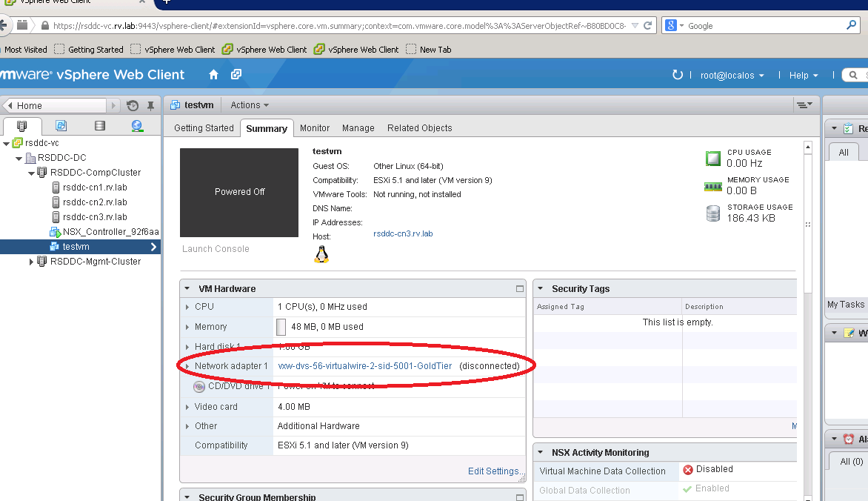Select the Storage navigator icon
Screen dimensions: 868x501
[100, 126]
